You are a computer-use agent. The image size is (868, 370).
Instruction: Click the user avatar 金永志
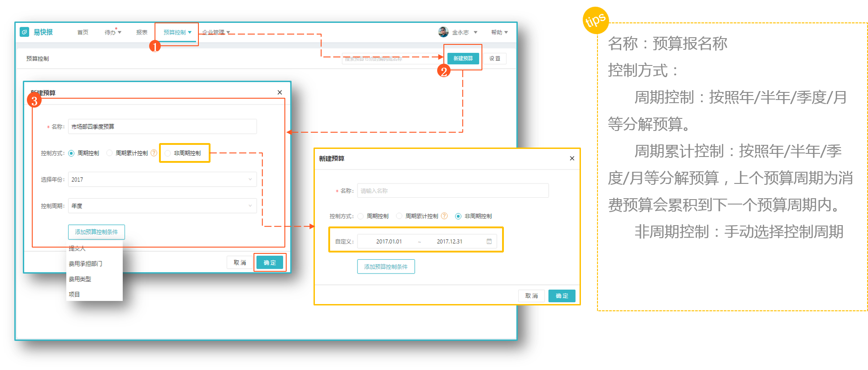point(443,32)
